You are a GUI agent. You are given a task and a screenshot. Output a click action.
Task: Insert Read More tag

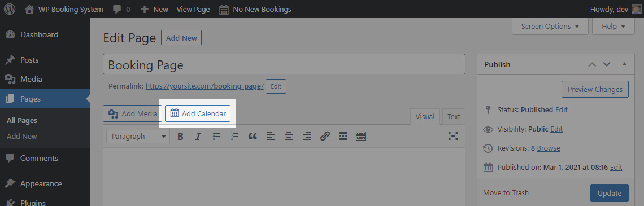click(343, 136)
